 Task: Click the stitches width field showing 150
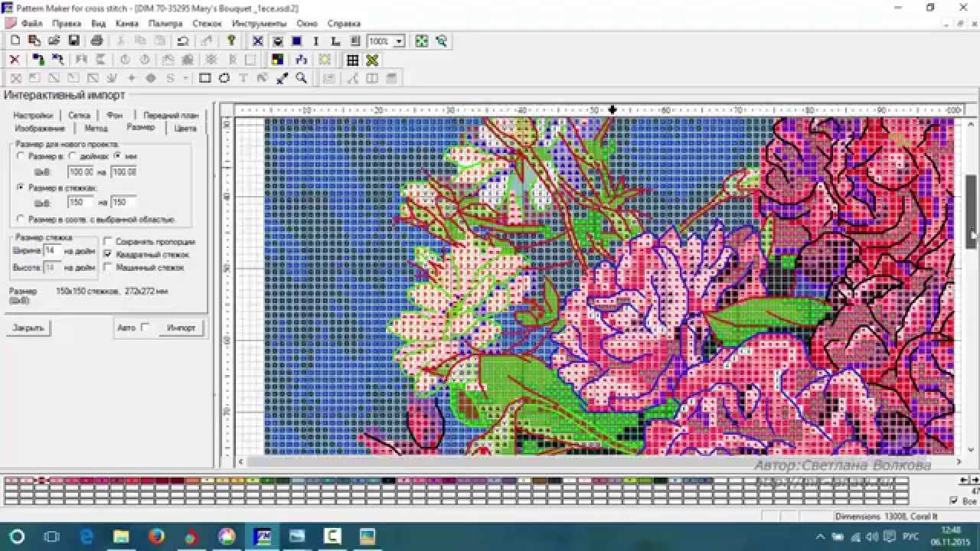click(80, 202)
